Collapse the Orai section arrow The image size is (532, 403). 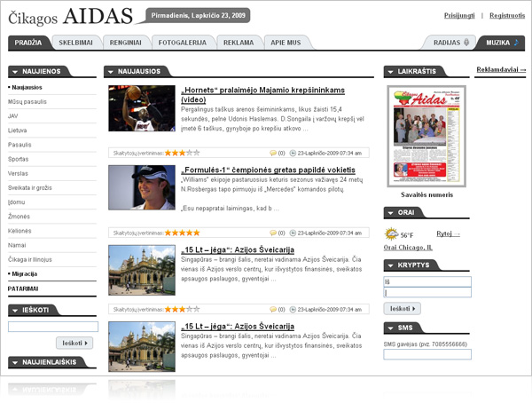390,213
